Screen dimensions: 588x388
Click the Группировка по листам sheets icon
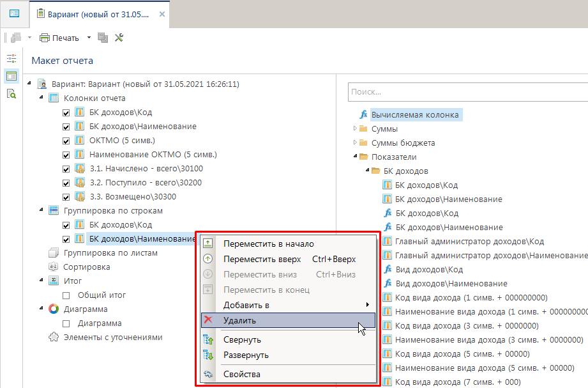point(54,252)
